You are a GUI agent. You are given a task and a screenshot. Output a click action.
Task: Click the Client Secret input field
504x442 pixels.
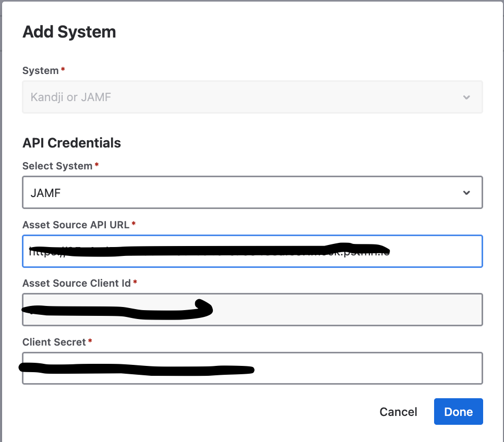(x=253, y=368)
